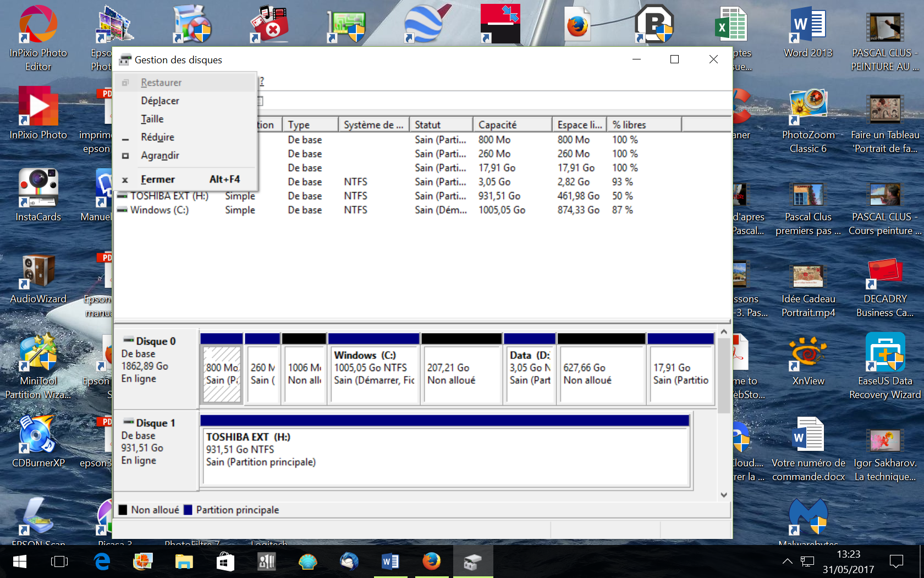Open Thunderbird from the taskbar
This screenshot has height=578, width=924.
349,561
